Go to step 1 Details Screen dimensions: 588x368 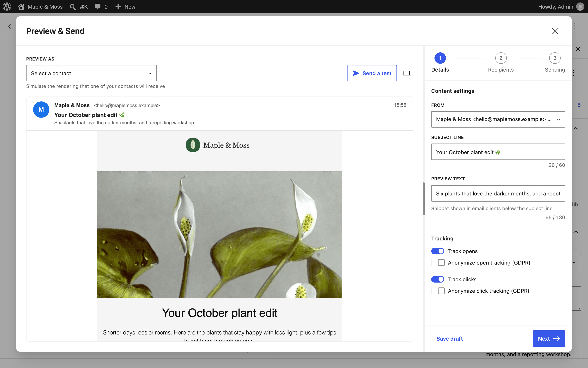(x=440, y=63)
